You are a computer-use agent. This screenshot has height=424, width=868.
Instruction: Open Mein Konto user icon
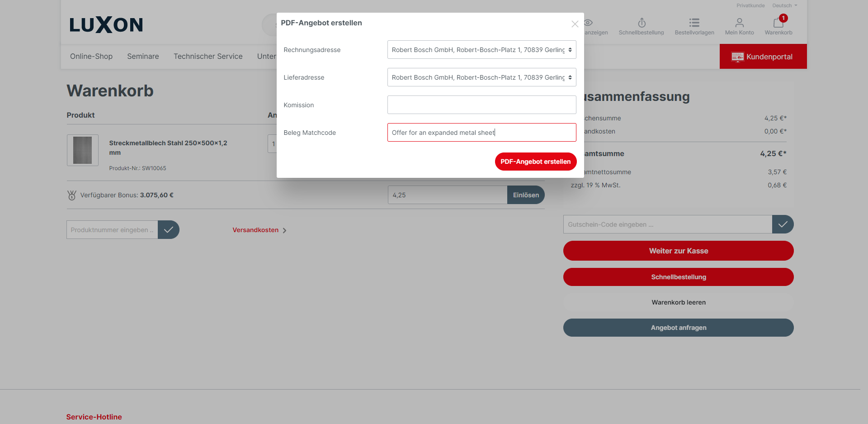[x=739, y=23]
